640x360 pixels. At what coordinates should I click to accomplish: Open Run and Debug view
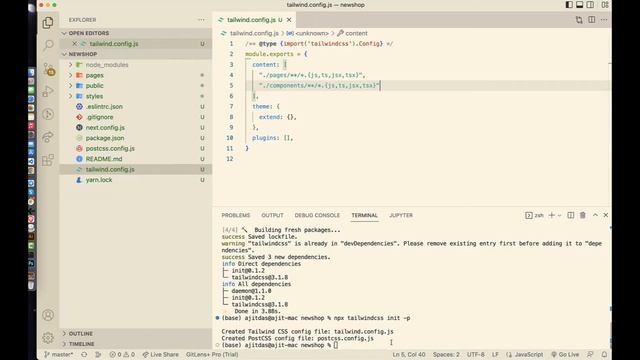48,91
